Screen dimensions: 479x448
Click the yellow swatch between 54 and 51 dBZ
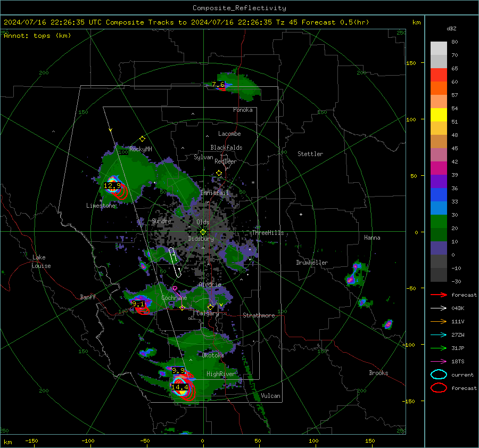(439, 115)
